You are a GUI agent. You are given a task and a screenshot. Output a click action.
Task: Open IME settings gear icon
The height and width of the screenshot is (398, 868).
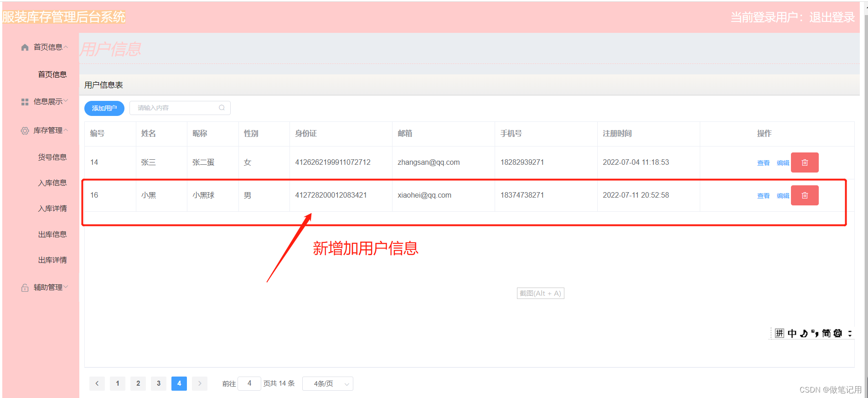coord(838,333)
